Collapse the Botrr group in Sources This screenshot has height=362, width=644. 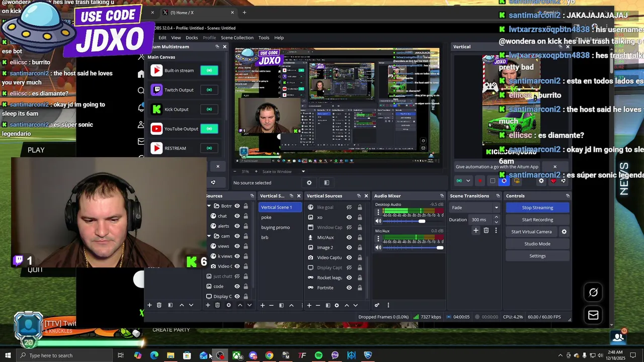pyautogui.click(x=209, y=206)
